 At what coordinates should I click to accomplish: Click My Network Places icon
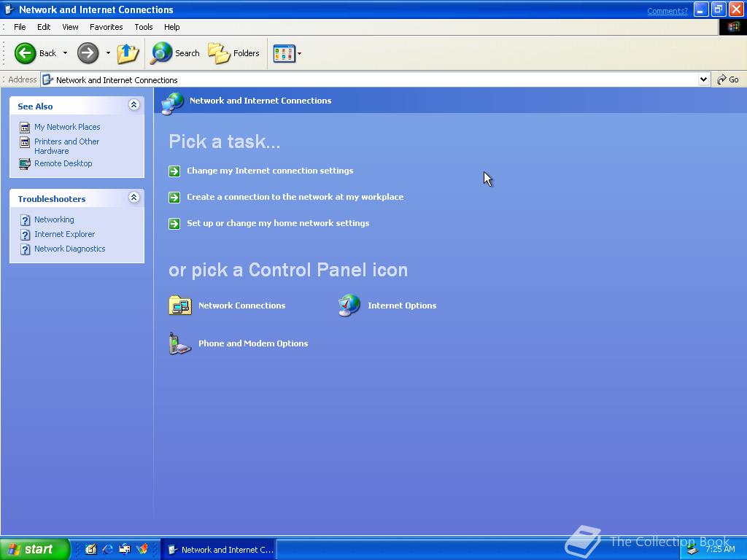(x=25, y=127)
